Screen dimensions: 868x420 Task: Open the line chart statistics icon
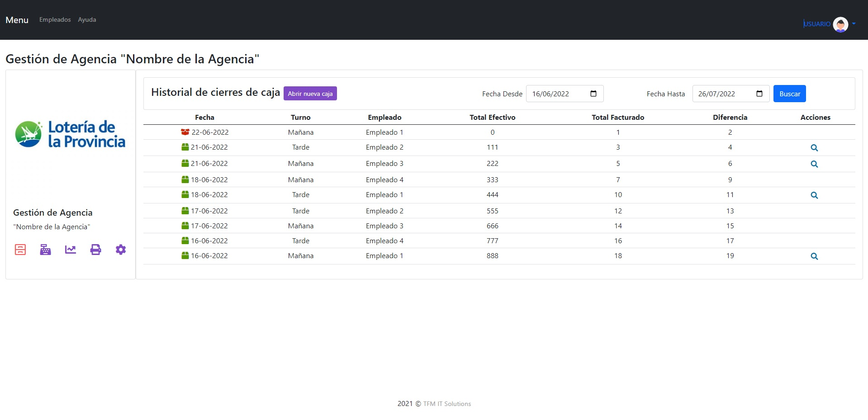[71, 250]
